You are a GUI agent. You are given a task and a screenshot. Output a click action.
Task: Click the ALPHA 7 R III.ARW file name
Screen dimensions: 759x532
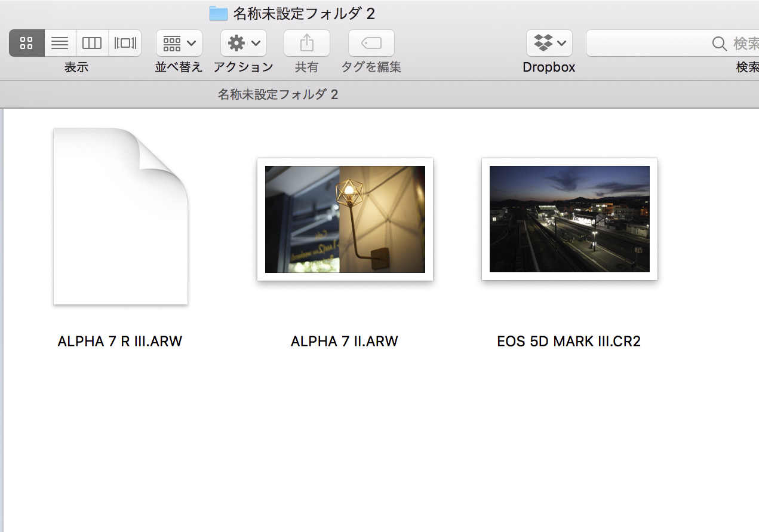[120, 342]
